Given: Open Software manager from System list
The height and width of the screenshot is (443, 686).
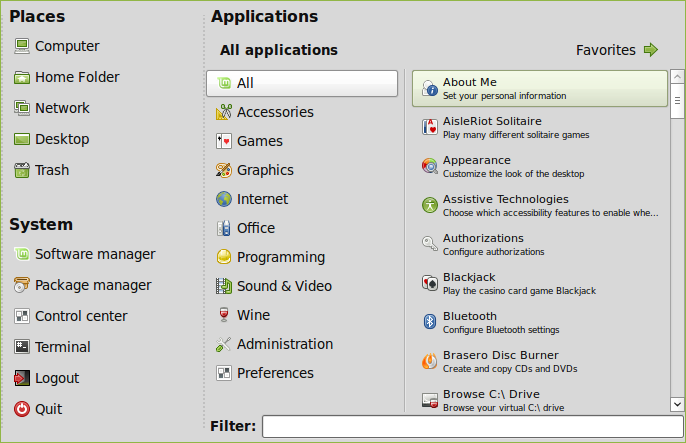Looking at the screenshot, I should 84,254.
